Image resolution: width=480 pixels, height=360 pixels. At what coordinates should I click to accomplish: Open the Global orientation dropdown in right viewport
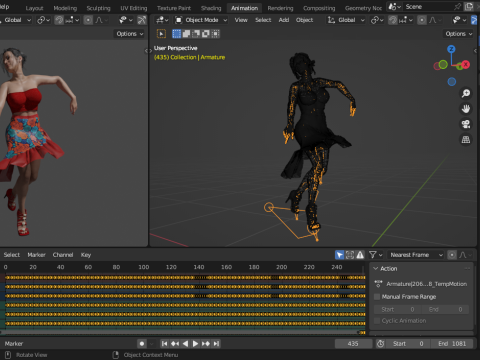346,20
